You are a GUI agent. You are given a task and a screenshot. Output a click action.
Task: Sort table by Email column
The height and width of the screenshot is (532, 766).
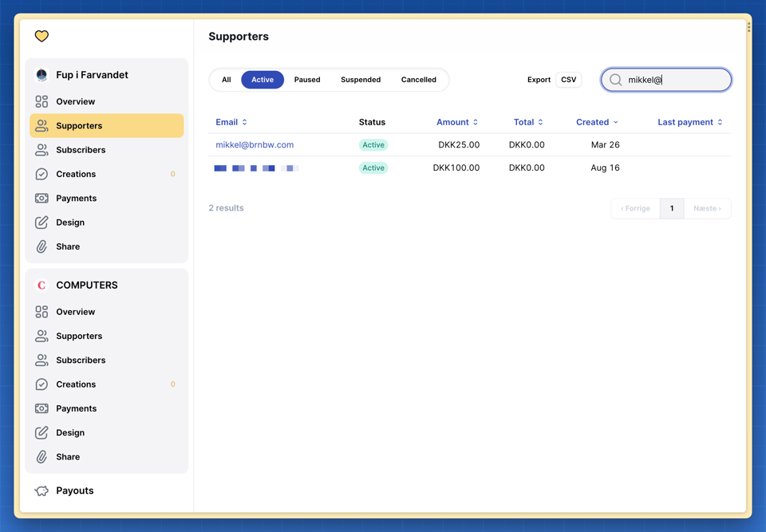[x=231, y=122]
